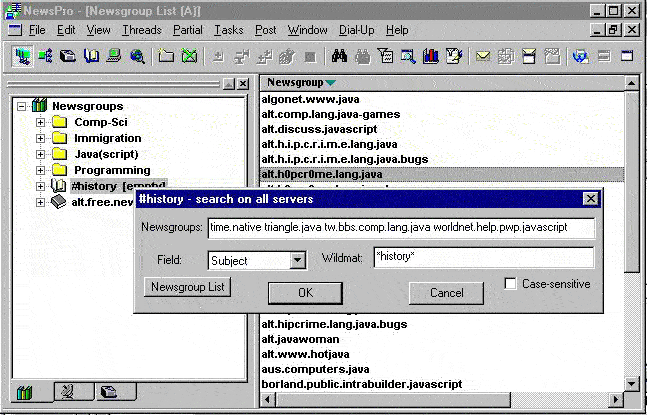Sort by the Newsgroup column header

(442, 83)
